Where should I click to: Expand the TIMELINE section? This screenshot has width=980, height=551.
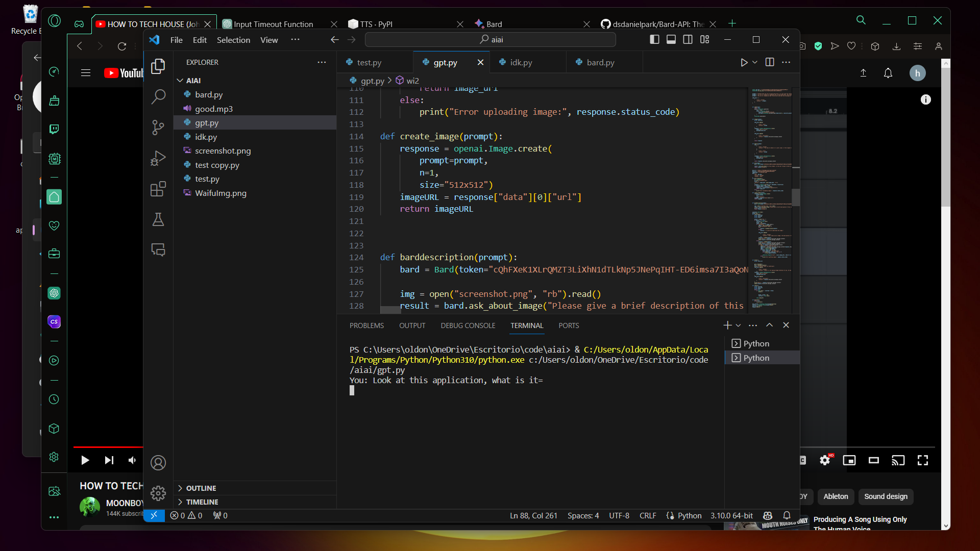[202, 502]
